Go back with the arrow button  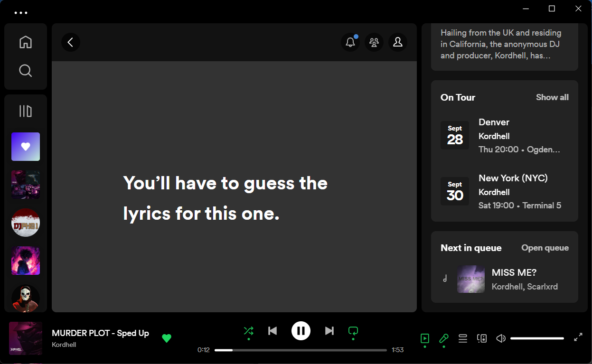click(x=71, y=42)
